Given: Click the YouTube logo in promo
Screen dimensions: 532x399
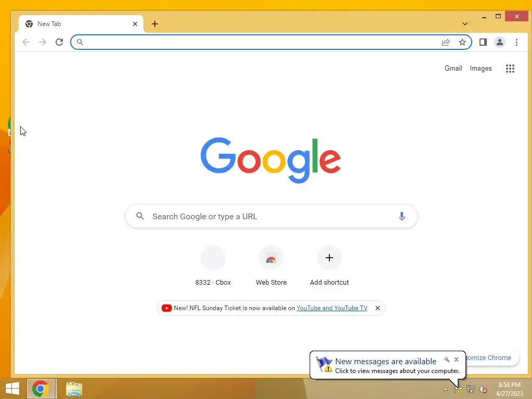Looking at the screenshot, I should (x=166, y=308).
